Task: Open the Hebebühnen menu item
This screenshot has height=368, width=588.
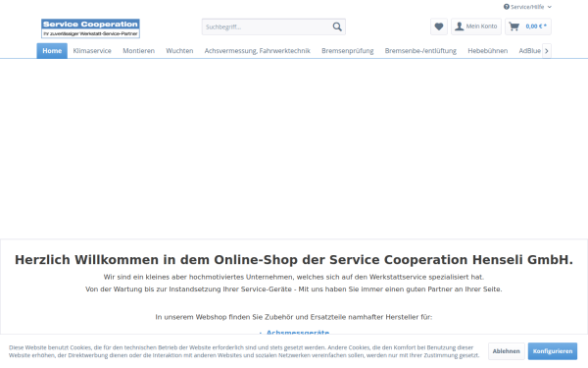Action: (x=487, y=51)
